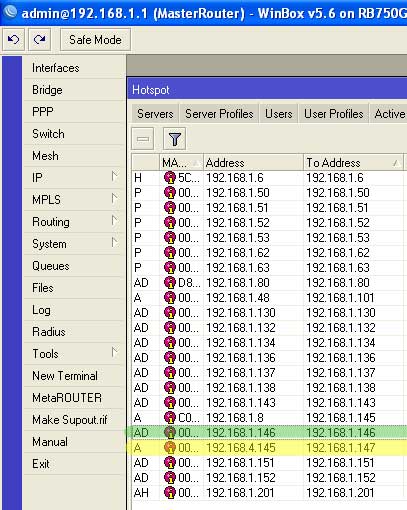407x510 pixels.
Task: Click Exit in the sidebar
Action: coord(73,464)
